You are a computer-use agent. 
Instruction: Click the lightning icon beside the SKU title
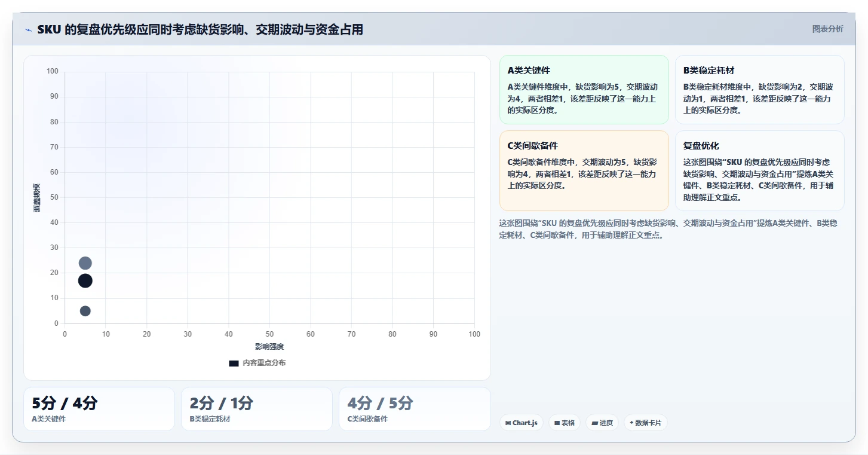(x=28, y=30)
